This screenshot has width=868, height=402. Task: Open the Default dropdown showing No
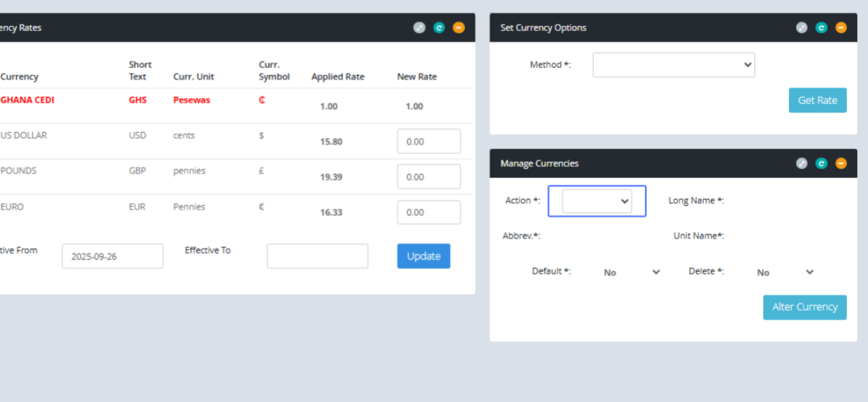pos(631,273)
